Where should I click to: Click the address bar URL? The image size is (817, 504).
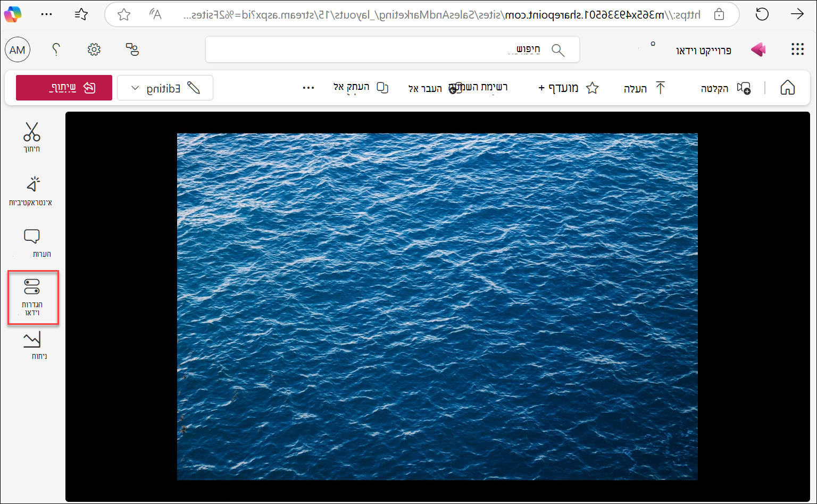tap(443, 15)
